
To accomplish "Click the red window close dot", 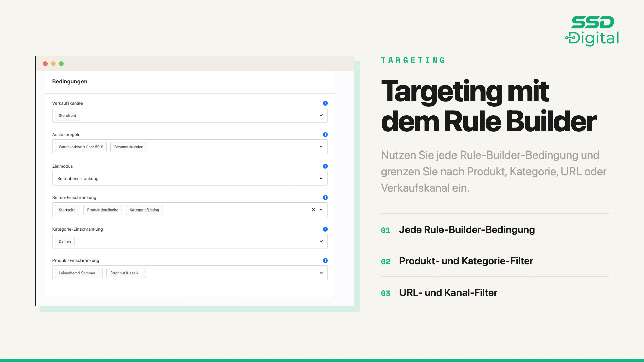I will tap(45, 64).
